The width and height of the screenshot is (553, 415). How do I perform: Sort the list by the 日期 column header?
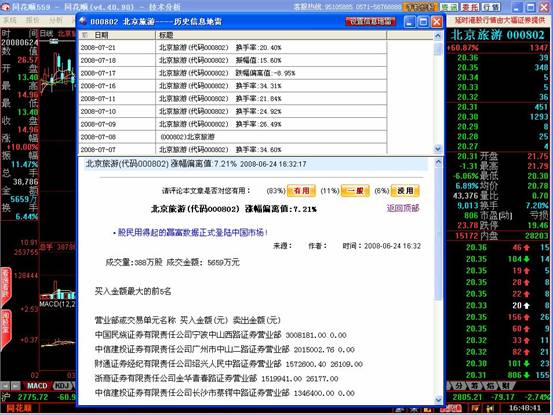point(117,35)
